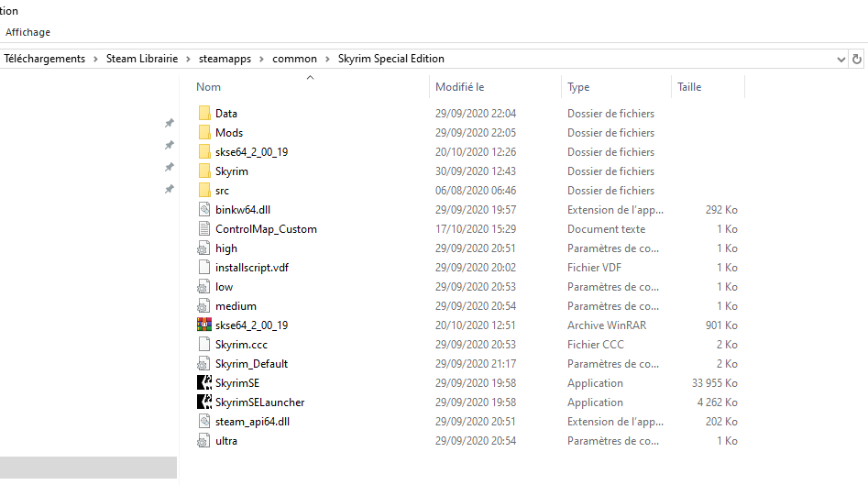This screenshot has height=485, width=868.
Task: Select the SkyrimSE application icon
Action: coord(204,382)
